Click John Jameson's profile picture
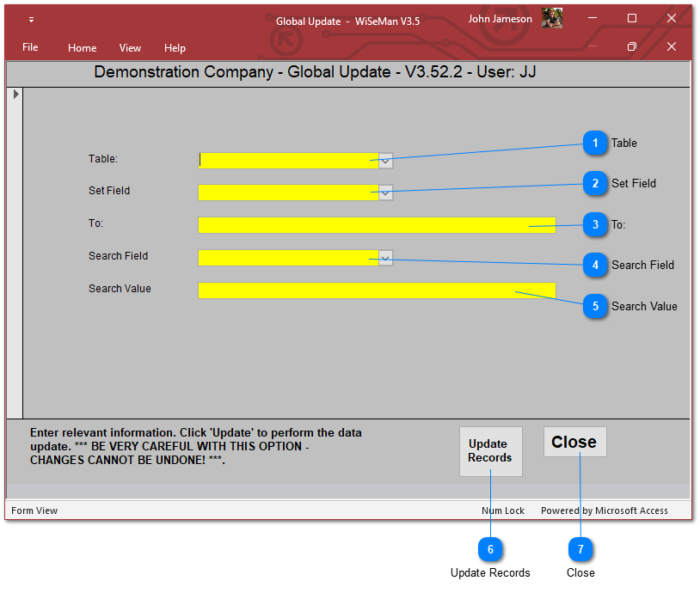This screenshot has width=700, height=593. 551,19
